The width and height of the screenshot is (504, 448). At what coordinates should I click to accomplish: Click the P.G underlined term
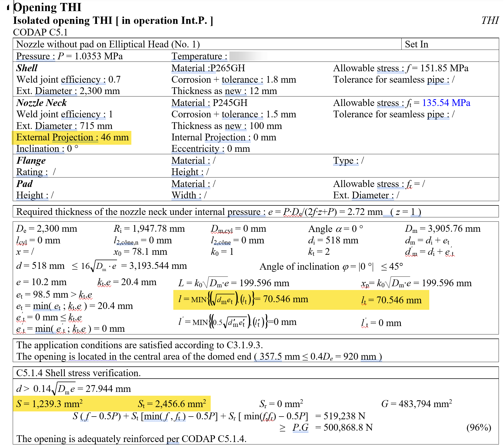coord(301,428)
